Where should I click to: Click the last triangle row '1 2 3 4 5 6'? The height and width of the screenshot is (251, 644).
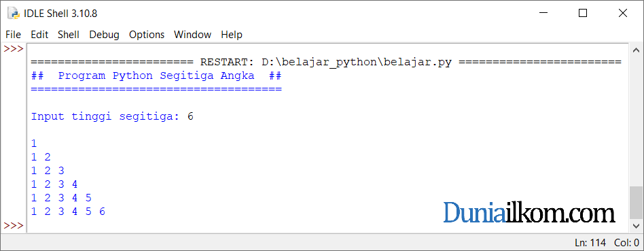pyautogui.click(x=68, y=212)
